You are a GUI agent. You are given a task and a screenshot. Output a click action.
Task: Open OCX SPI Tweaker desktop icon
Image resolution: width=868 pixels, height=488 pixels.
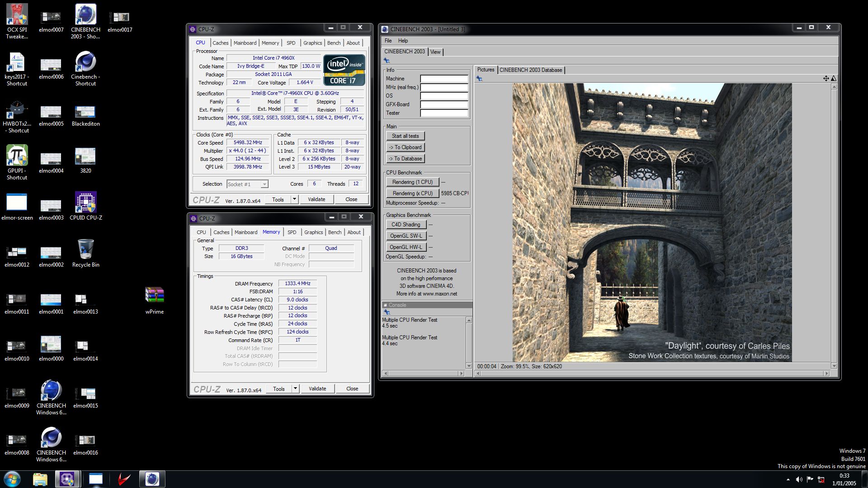[17, 21]
